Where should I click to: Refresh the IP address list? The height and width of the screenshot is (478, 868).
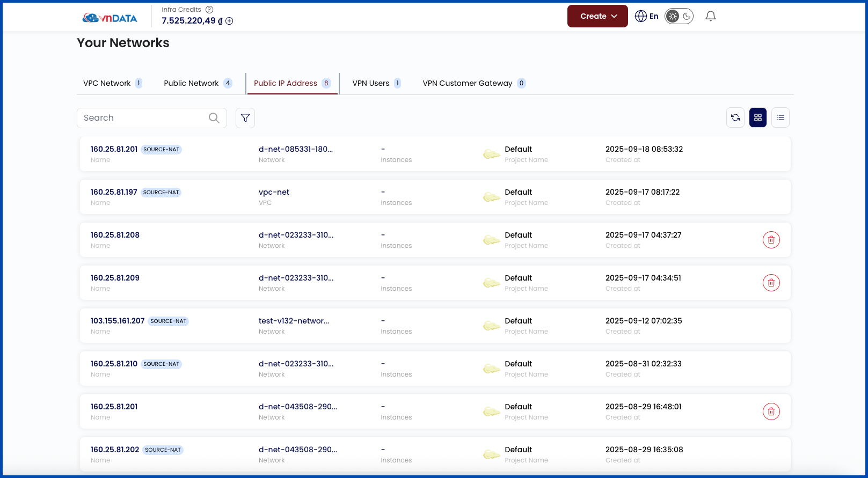click(x=735, y=117)
